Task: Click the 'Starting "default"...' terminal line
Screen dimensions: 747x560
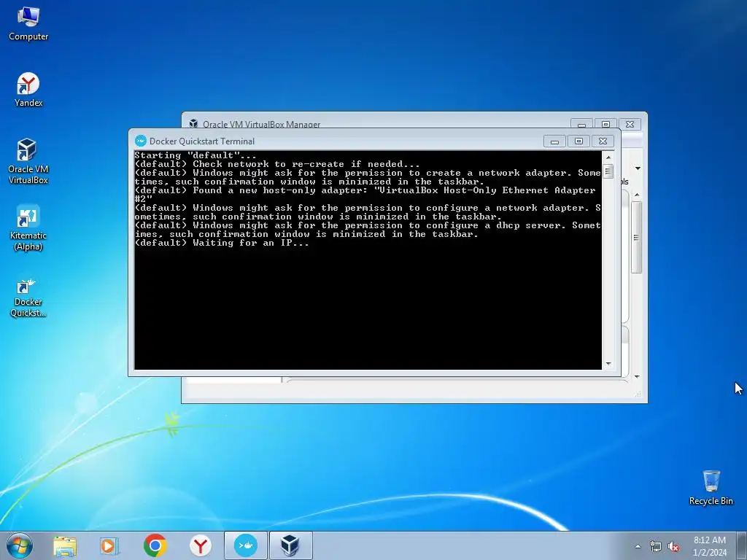Action: point(196,155)
